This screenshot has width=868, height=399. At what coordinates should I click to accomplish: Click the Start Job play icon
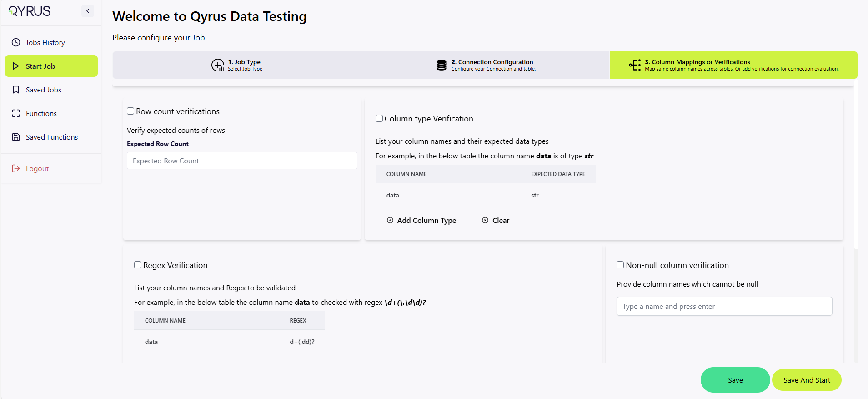pyautogui.click(x=16, y=66)
